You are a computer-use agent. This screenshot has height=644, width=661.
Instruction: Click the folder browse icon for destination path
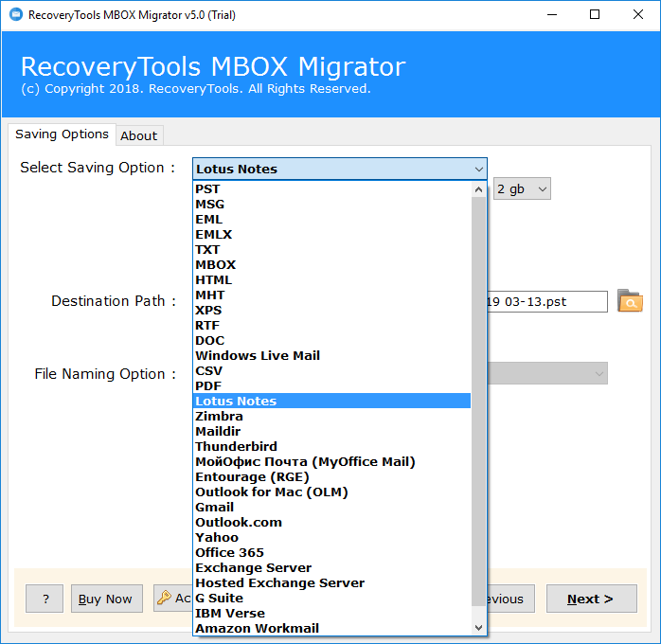tap(630, 301)
